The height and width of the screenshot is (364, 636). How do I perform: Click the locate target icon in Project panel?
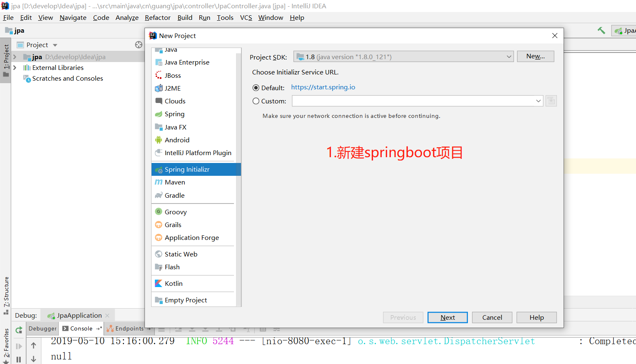point(139,45)
